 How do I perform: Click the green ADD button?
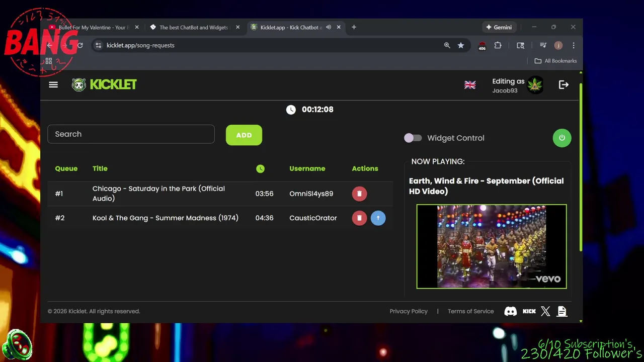(x=244, y=135)
